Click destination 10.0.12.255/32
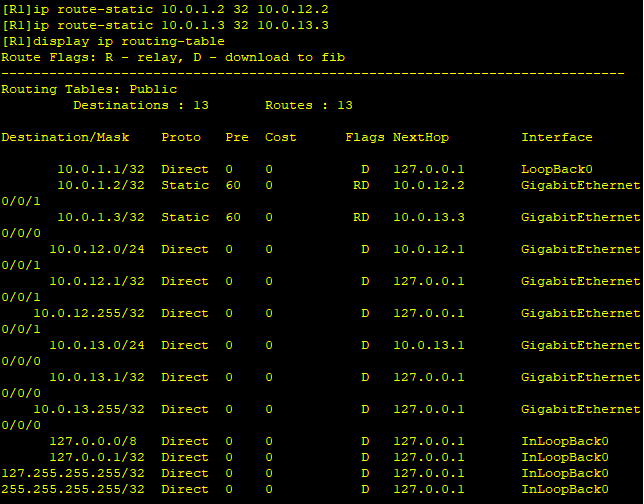Image resolution: width=644 pixels, height=504 pixels. coord(89,313)
